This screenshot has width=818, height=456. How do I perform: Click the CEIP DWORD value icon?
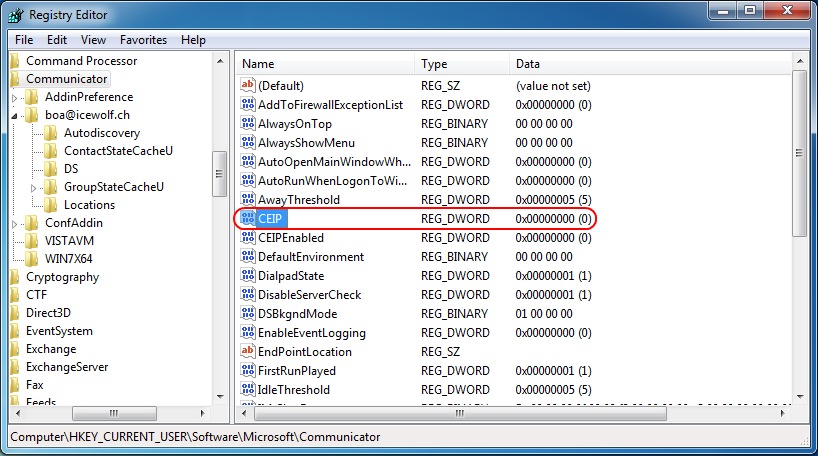click(x=248, y=219)
